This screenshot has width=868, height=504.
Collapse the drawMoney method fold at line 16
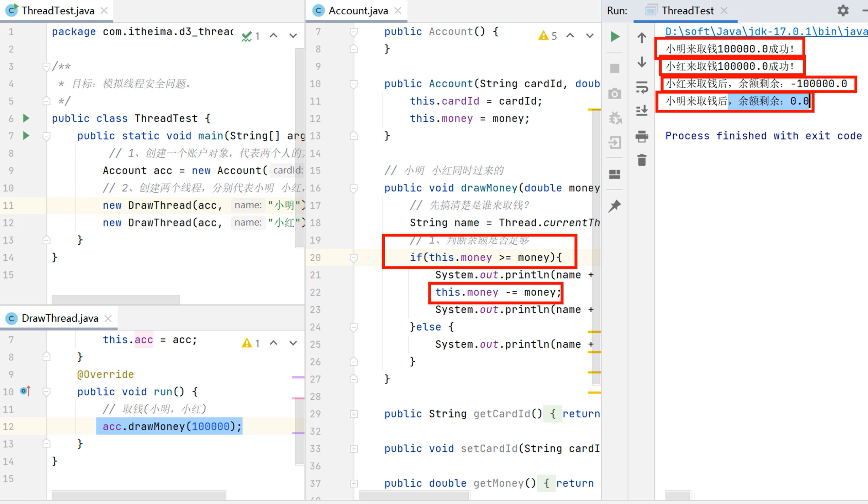[x=353, y=188]
